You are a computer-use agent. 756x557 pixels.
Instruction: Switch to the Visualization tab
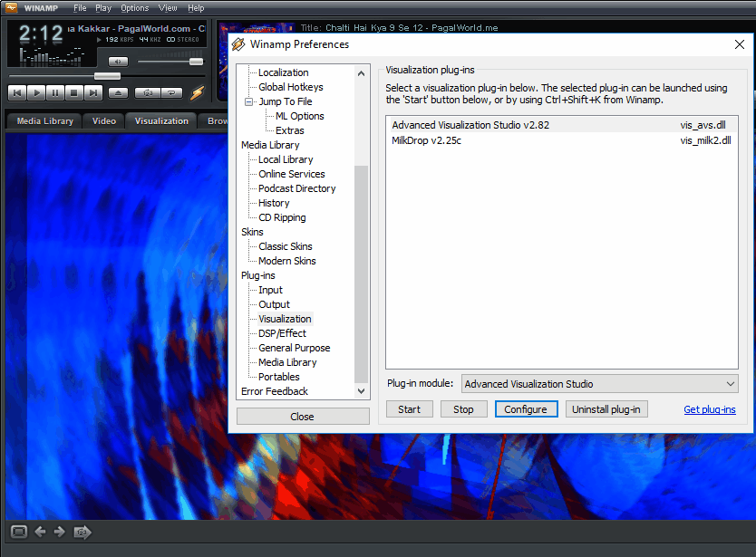(x=161, y=121)
